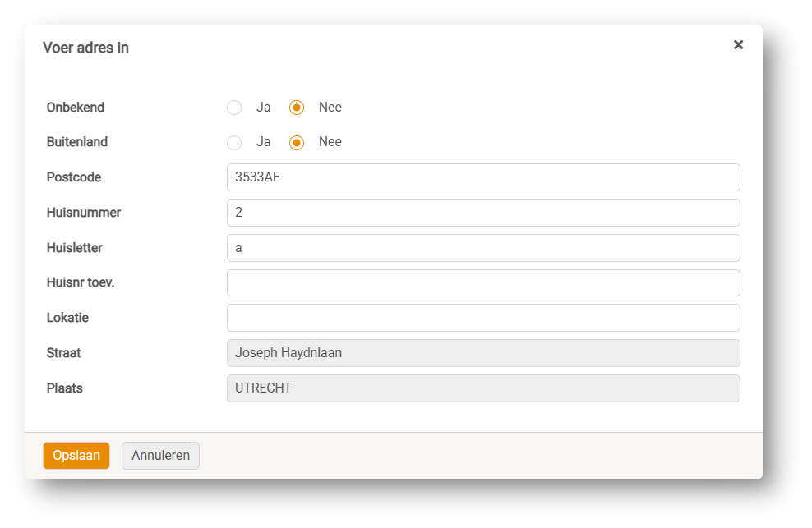
Task: Choose Nee for Buitenland
Action: pos(297,142)
